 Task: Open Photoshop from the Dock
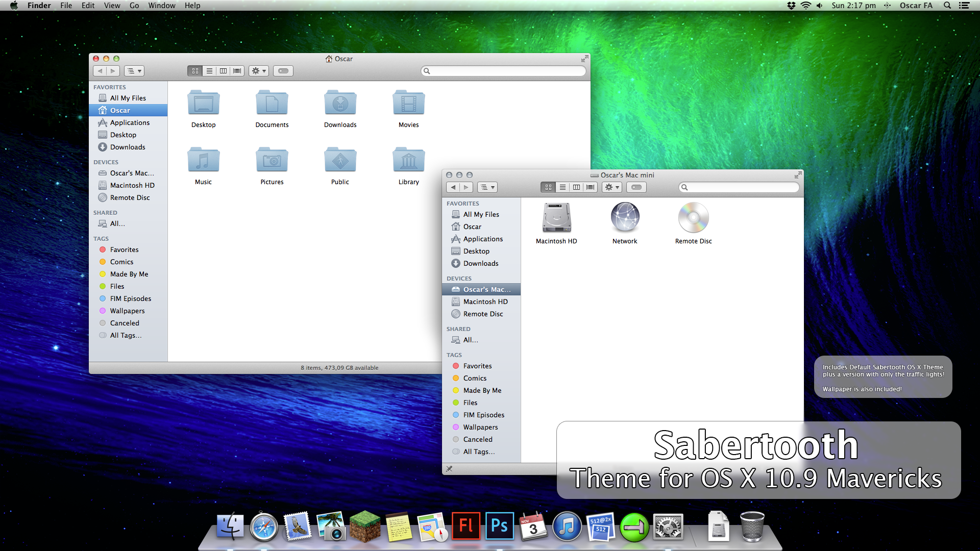point(499,526)
